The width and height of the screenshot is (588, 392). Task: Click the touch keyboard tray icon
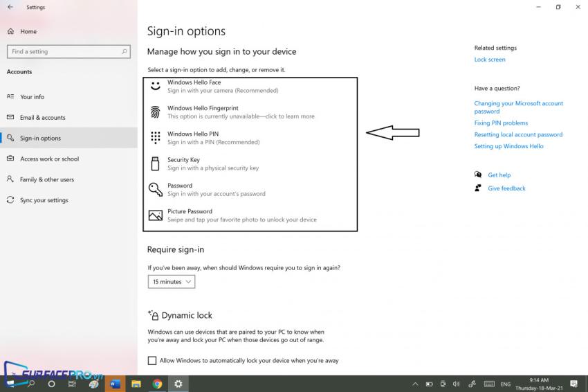[x=489, y=384]
